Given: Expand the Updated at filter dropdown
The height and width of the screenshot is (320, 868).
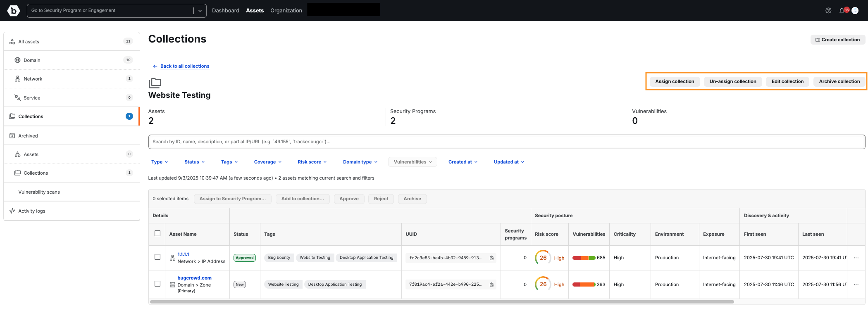Looking at the screenshot, I should pyautogui.click(x=509, y=162).
